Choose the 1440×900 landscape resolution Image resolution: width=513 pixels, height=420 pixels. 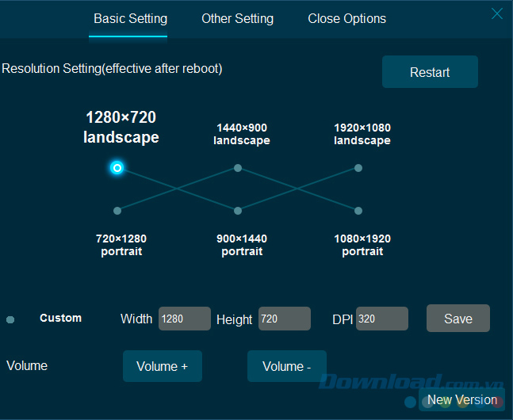tap(238, 167)
